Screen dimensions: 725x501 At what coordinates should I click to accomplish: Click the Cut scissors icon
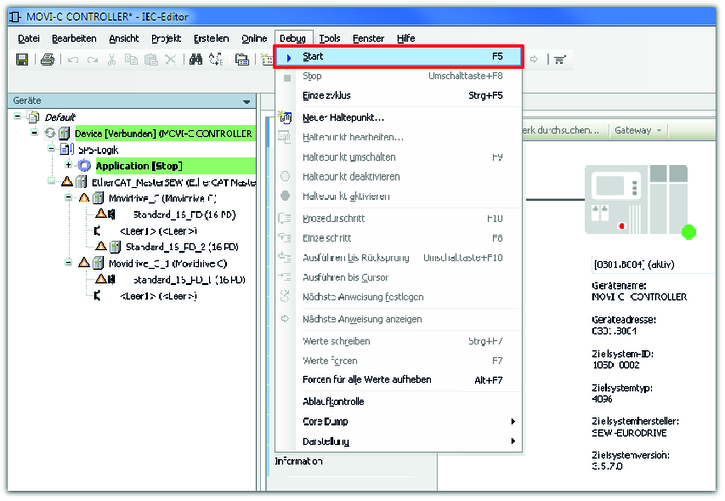click(110, 60)
